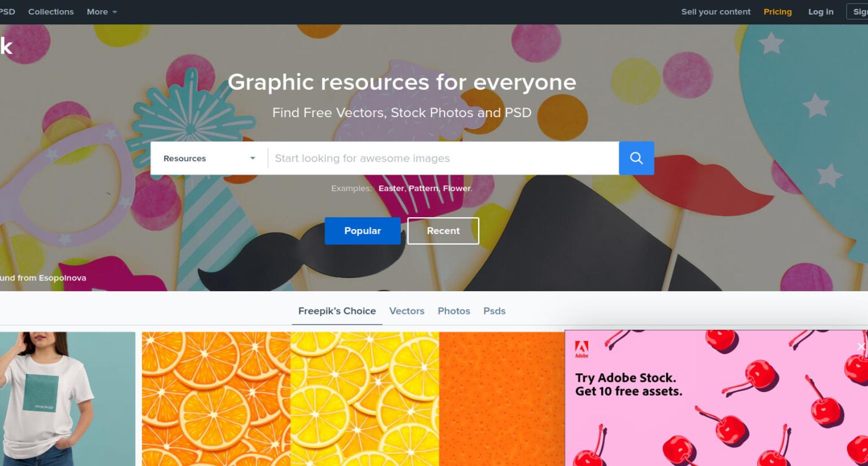The height and width of the screenshot is (466, 868).
Task: Click Sell your content link
Action: [715, 12]
